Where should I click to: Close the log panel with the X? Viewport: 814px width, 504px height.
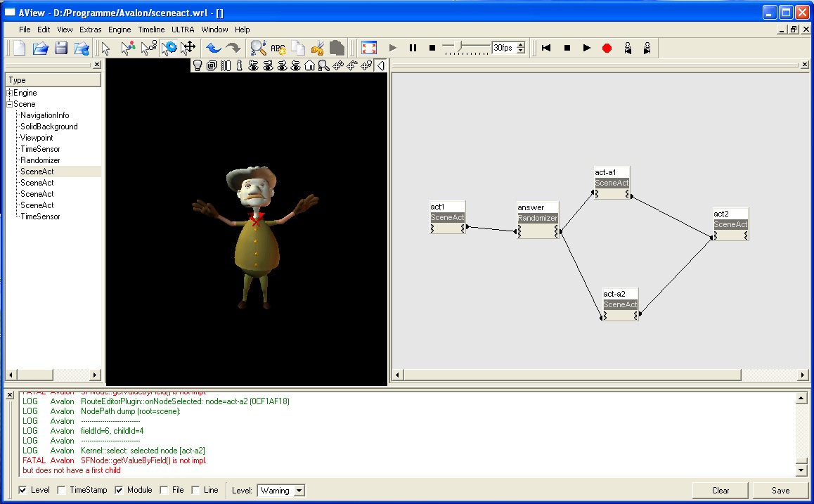[x=9, y=396]
